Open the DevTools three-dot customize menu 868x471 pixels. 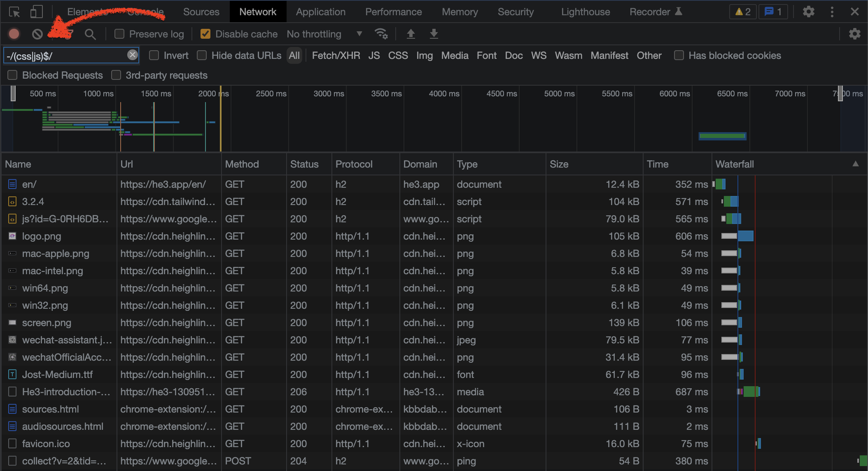[832, 12]
